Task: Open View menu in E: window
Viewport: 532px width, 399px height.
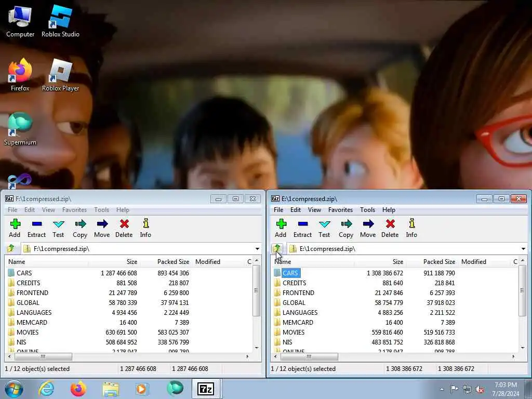Action: click(x=314, y=210)
